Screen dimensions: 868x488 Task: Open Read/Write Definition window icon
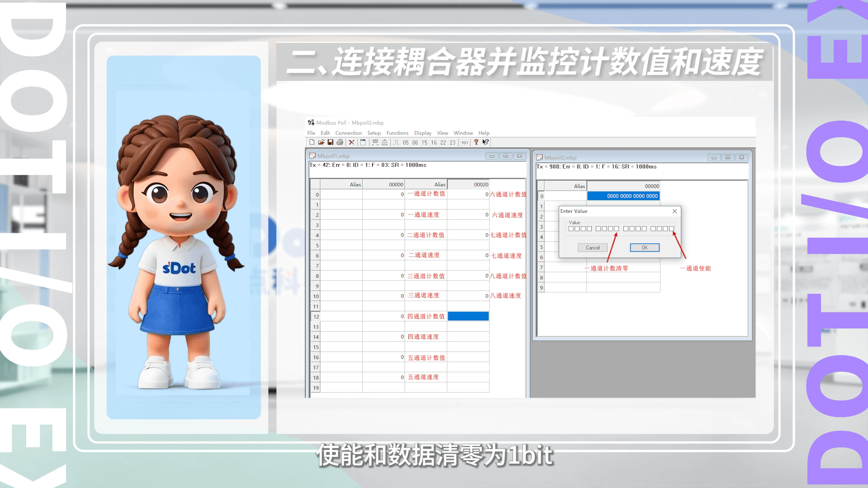tap(363, 142)
